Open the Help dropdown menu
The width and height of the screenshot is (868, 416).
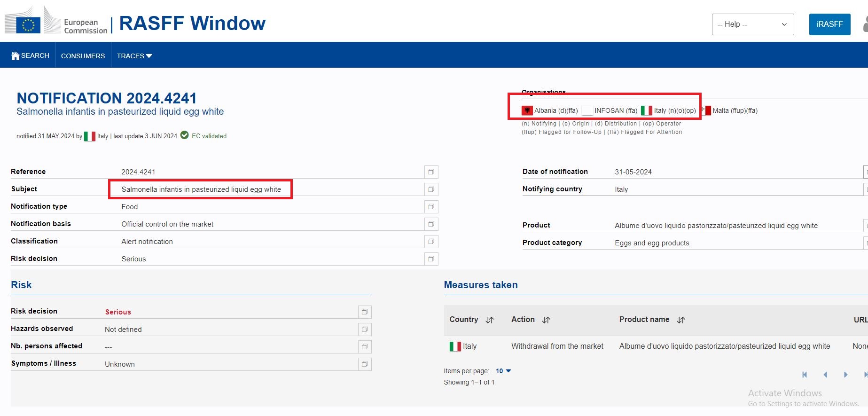point(752,24)
